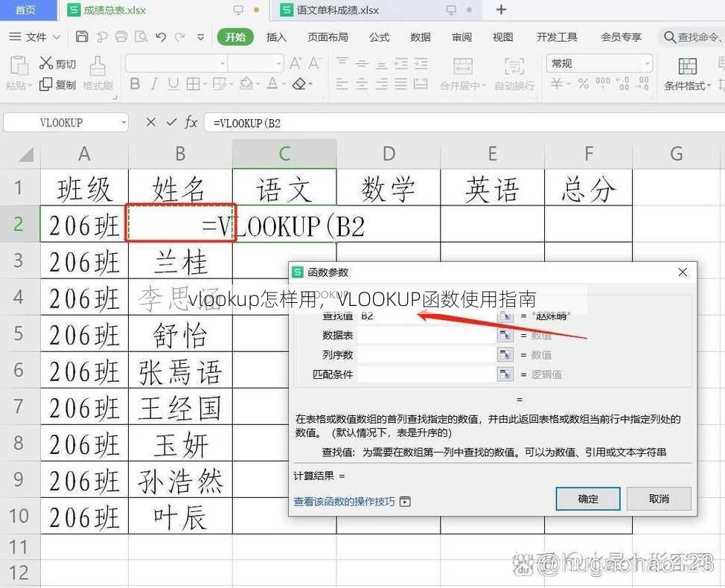Switch to the 插入 ribbon tab
725x588 pixels.
click(x=276, y=37)
